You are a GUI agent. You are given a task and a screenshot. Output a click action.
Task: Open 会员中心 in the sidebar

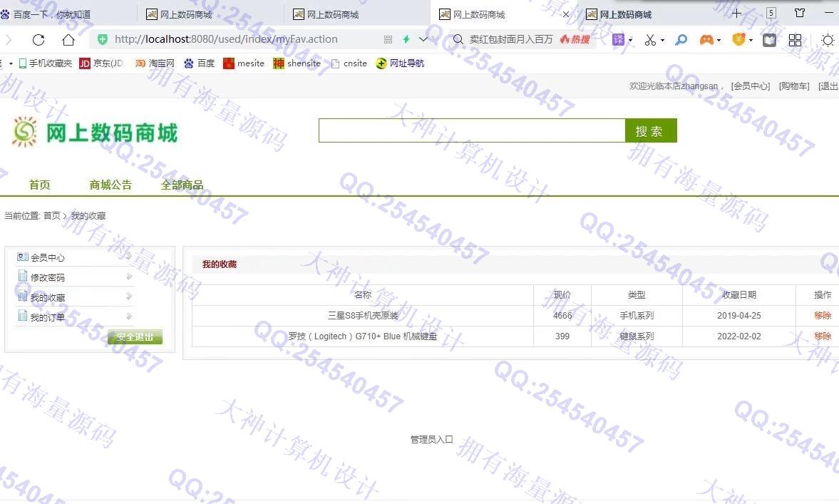click(x=48, y=257)
